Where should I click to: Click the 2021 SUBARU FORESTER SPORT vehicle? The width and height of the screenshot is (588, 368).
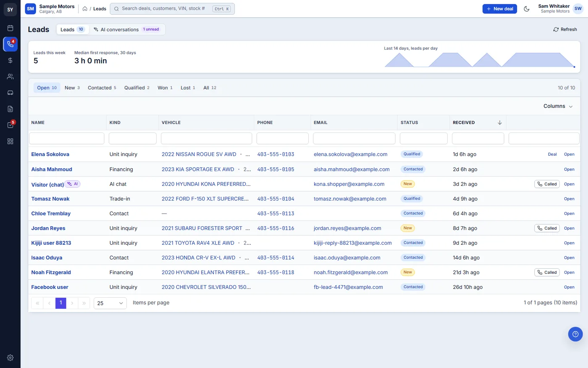tap(202, 228)
